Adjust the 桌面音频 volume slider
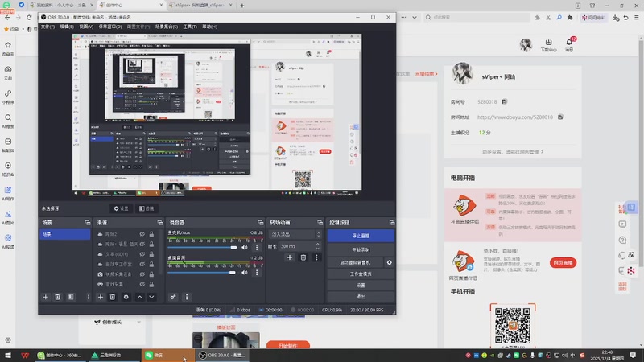This screenshot has height=362, width=644. (203, 273)
